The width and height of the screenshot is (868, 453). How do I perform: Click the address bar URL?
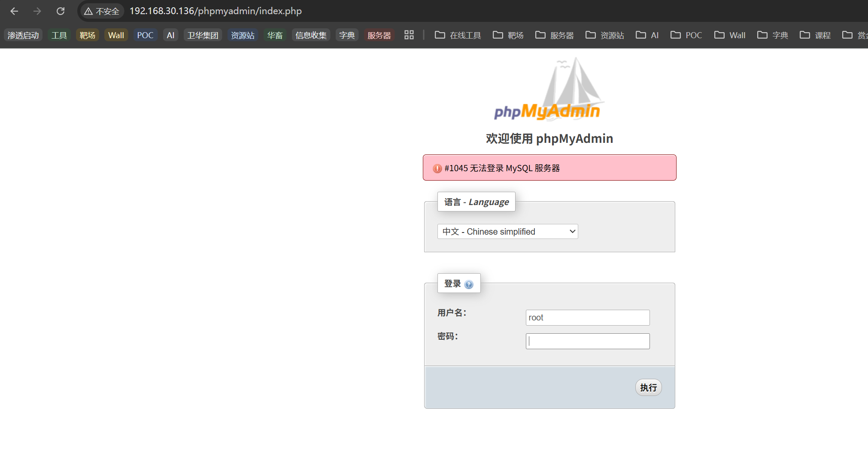click(x=215, y=11)
